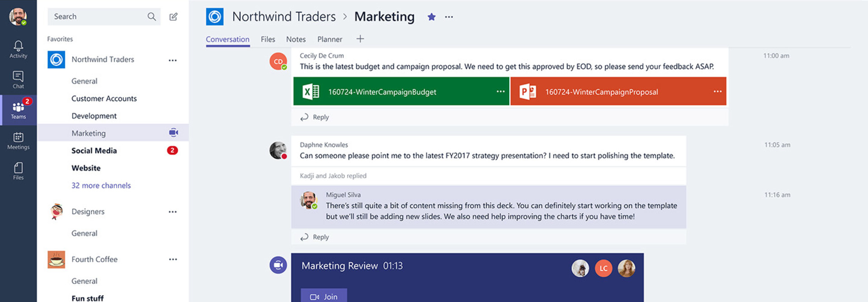Screen dimensions: 868x302
Task: Open the Website channel
Action: pyautogui.click(x=86, y=168)
